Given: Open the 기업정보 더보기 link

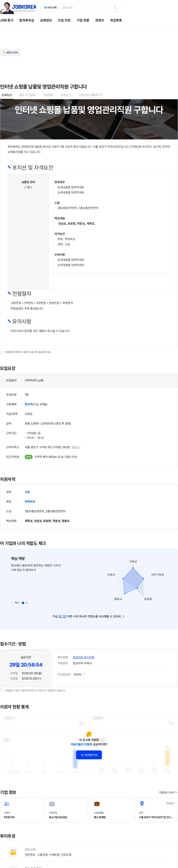Looking at the screenshot, I should tap(168, 792).
